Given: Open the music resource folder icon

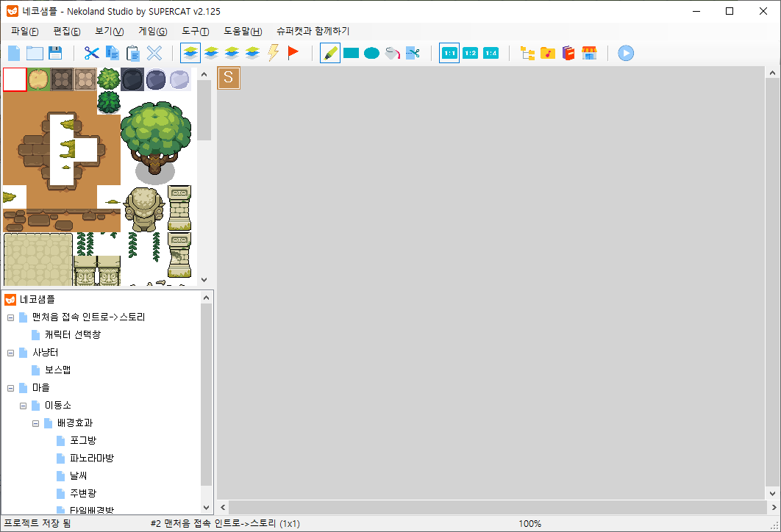Looking at the screenshot, I should pos(548,53).
